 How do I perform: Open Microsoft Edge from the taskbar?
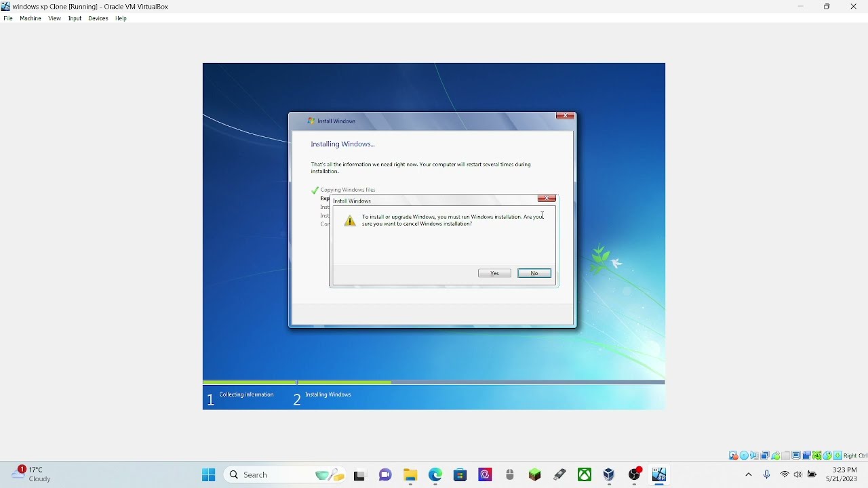pyautogui.click(x=435, y=475)
